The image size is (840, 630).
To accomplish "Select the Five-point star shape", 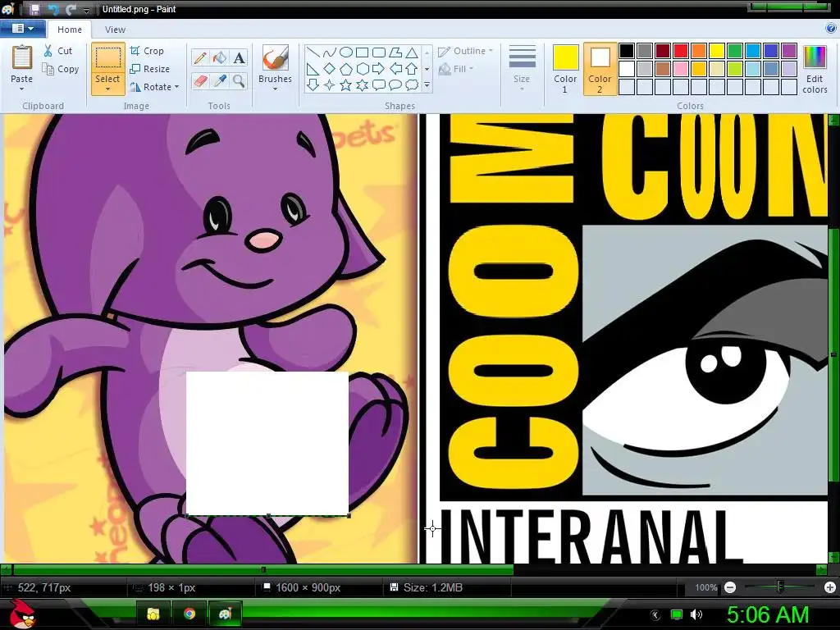I will pos(346,85).
